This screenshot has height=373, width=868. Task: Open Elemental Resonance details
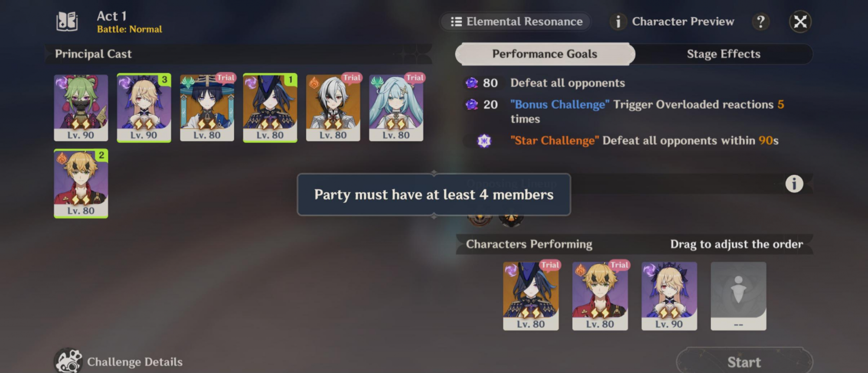(516, 22)
